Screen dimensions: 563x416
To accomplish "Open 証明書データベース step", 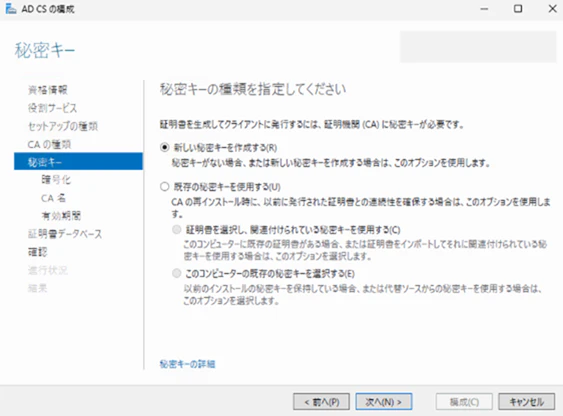I will pos(65,234).
